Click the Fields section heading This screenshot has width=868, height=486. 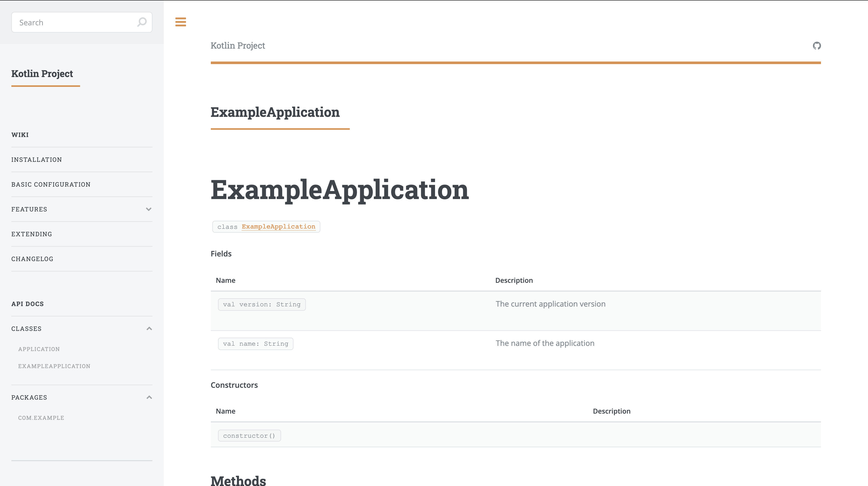coord(221,254)
